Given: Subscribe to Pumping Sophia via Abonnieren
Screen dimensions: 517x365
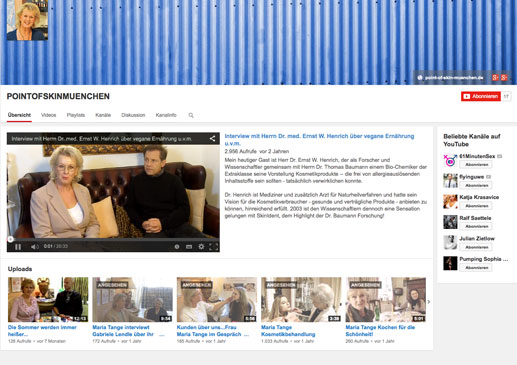Looking at the screenshot, I should 476,268.
